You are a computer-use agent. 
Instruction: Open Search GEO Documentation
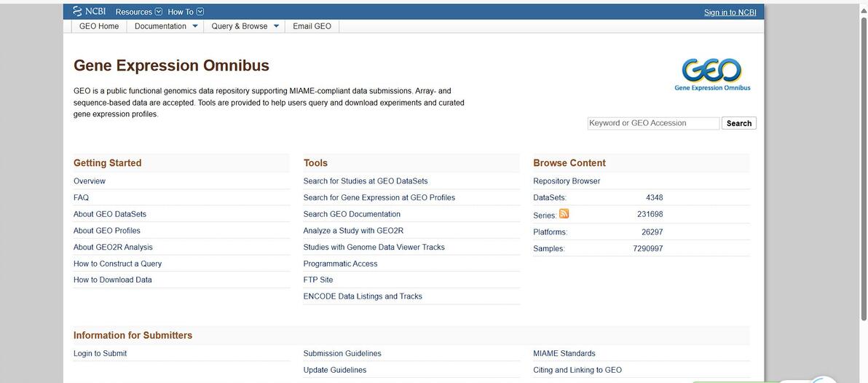[352, 214]
